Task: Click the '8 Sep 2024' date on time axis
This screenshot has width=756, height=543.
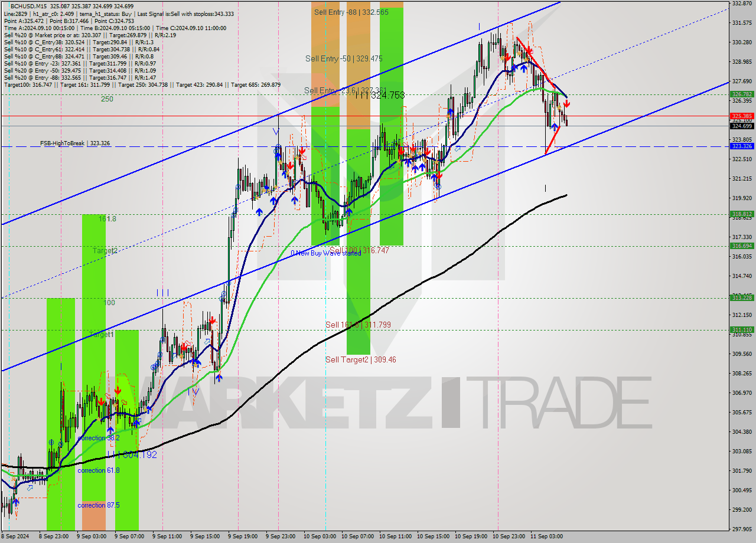Action: coord(15,537)
